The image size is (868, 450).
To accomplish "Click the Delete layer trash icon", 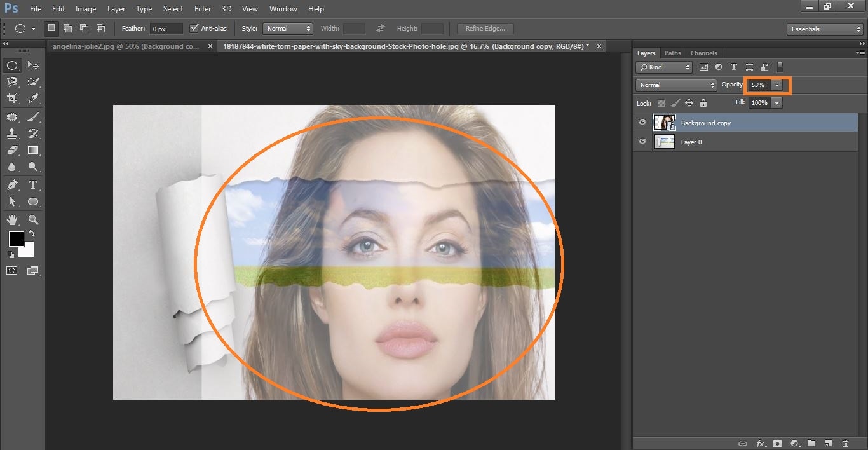I will coord(845,443).
